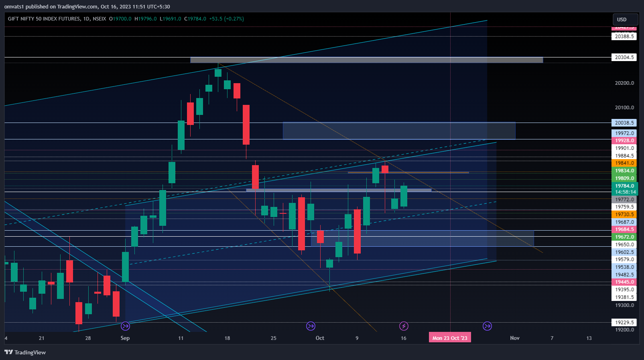The width and height of the screenshot is (644, 360).
Task: Click the 20200.0 price scale value
Action: pyautogui.click(x=624, y=83)
